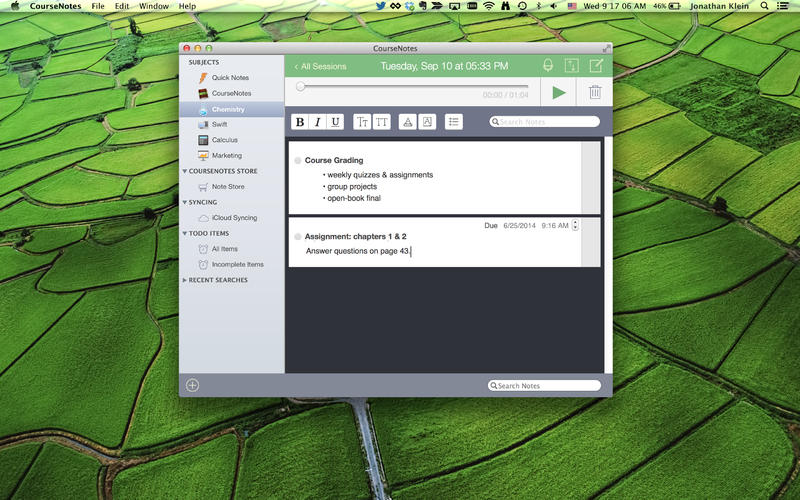
Task: Toggle Assignment chapters 1 & 2 checkbox
Action: [297, 237]
